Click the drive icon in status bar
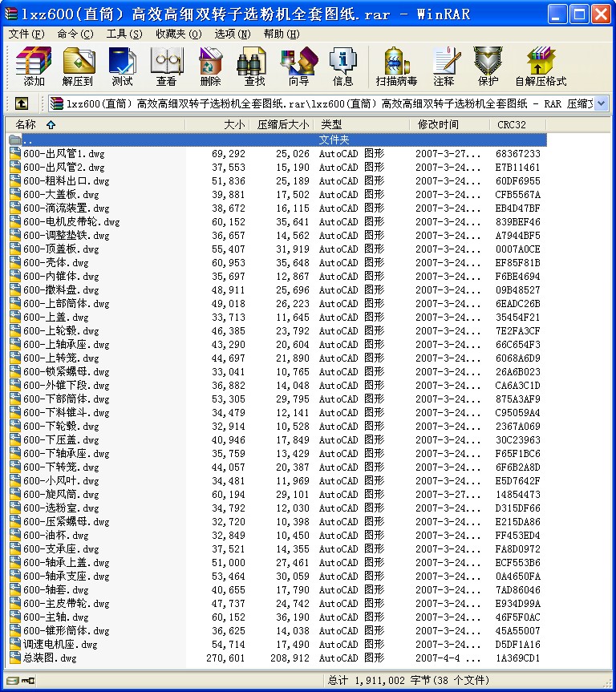Image resolution: width=616 pixels, height=692 pixels. coord(14,680)
